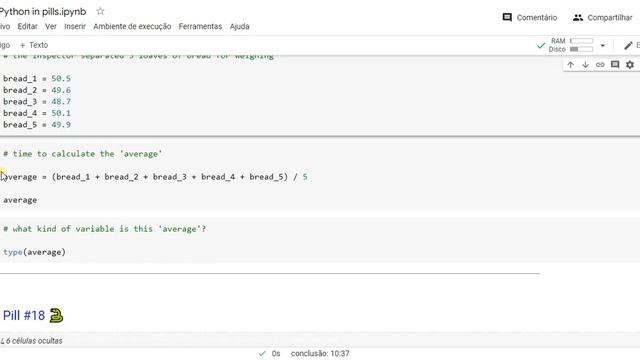
Task: Open cell settings gear icon
Action: tap(630, 64)
